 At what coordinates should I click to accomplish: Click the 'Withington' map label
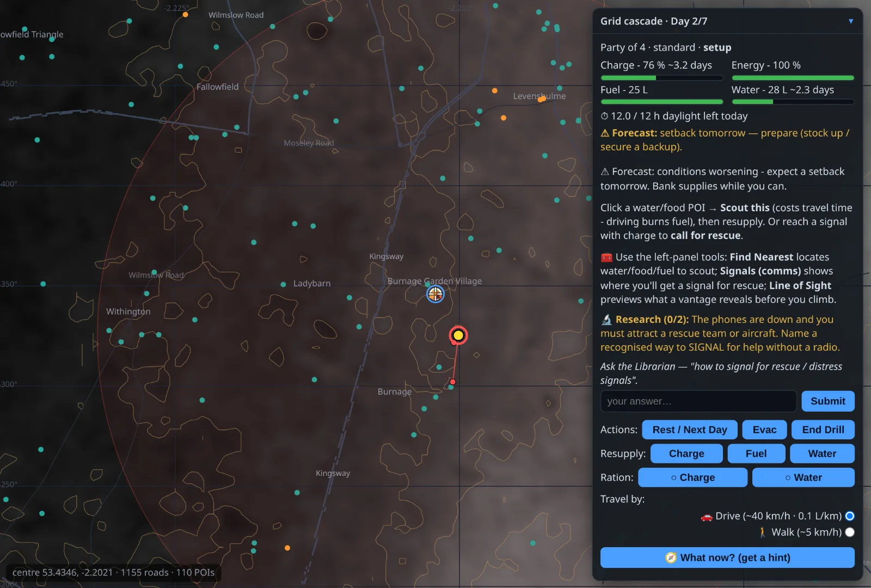[128, 311]
